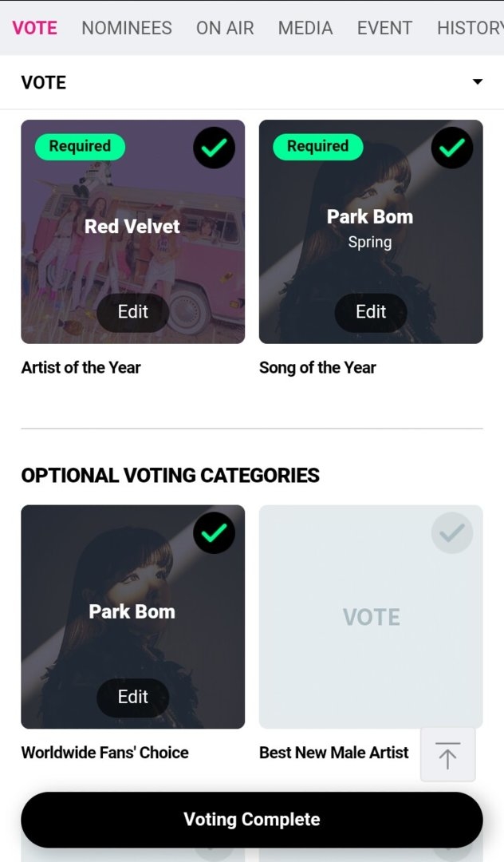
Task: Click the Voting Complete button
Action: (x=252, y=819)
